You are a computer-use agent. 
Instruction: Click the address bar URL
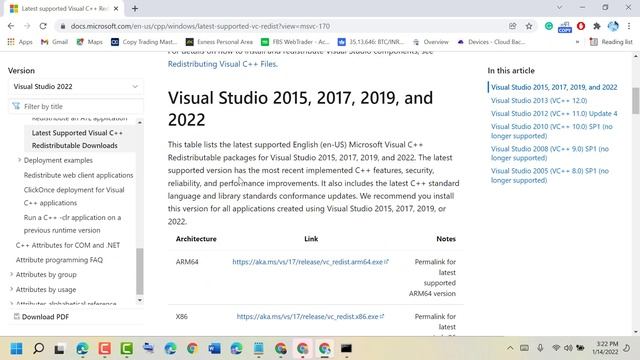click(x=200, y=26)
